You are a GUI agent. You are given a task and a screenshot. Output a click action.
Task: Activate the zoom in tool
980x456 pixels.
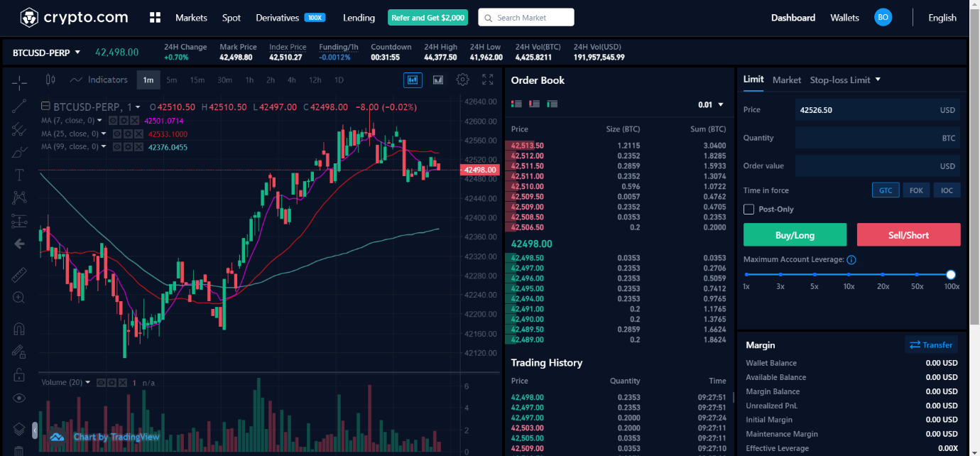(x=19, y=298)
